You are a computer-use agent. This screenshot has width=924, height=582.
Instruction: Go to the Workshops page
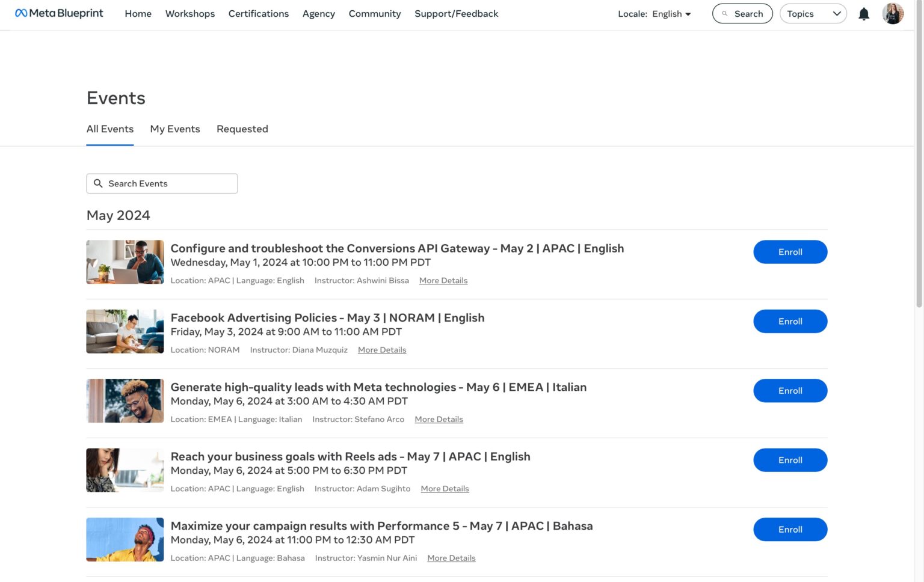[189, 14]
